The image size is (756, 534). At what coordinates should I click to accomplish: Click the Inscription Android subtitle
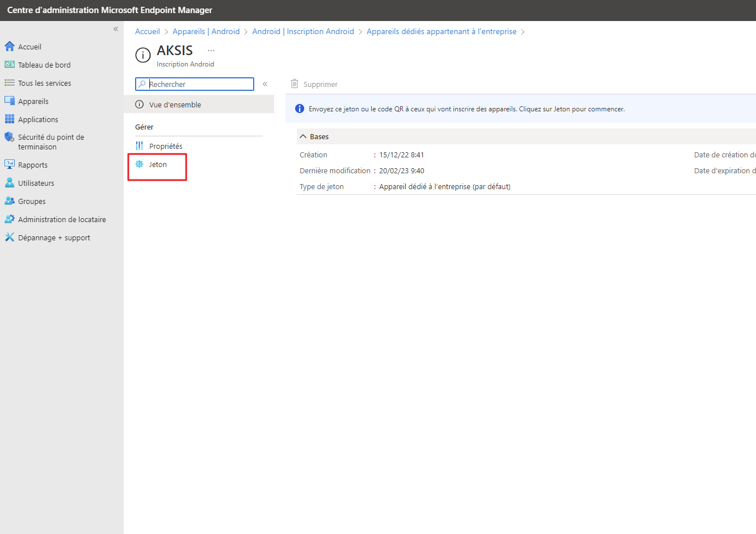[x=186, y=64]
